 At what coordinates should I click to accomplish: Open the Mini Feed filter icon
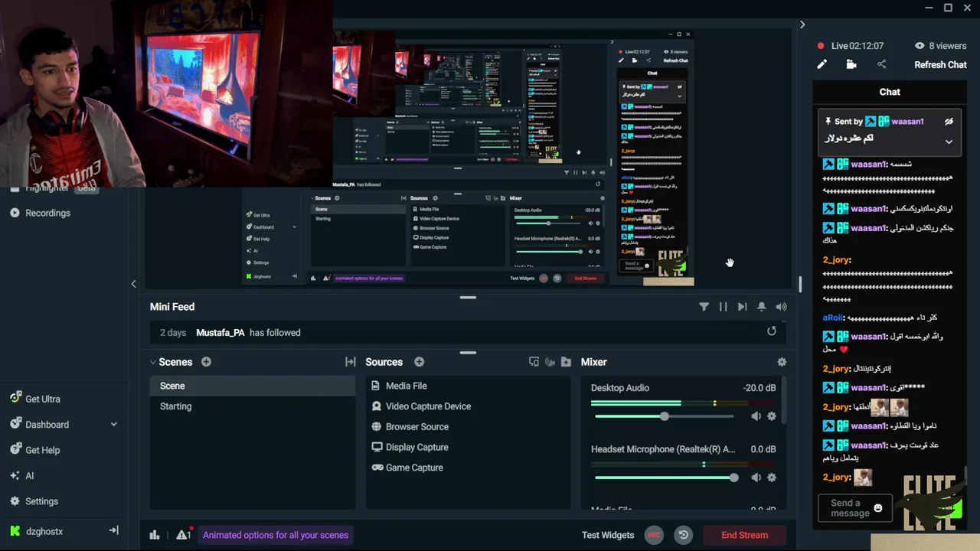point(704,307)
